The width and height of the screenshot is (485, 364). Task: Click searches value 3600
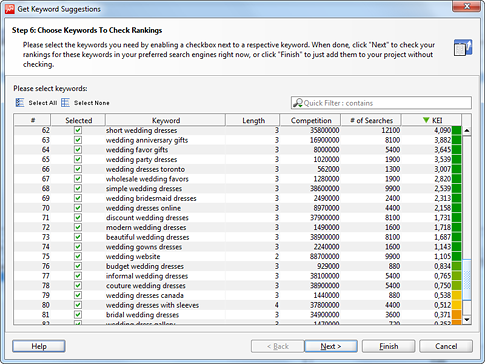pyautogui.click(x=392, y=314)
